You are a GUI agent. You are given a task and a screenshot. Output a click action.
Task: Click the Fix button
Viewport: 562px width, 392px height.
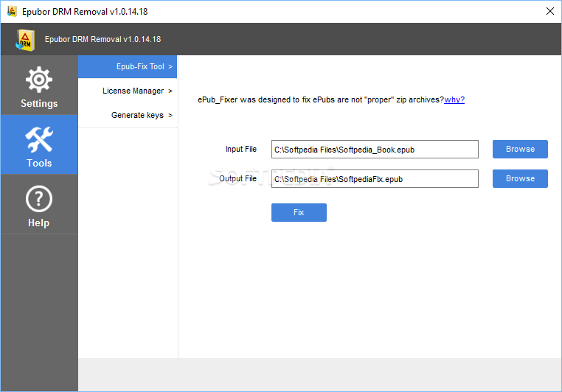point(299,213)
